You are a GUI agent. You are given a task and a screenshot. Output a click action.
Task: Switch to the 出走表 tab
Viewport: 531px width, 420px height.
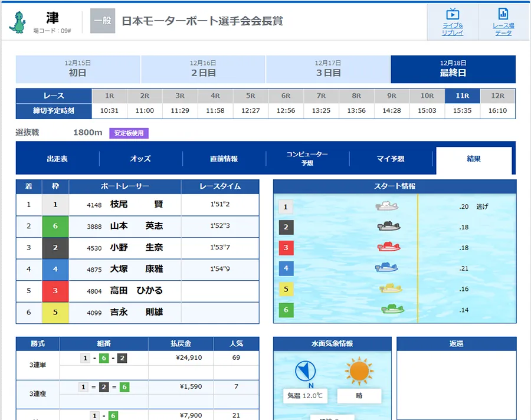(57, 159)
